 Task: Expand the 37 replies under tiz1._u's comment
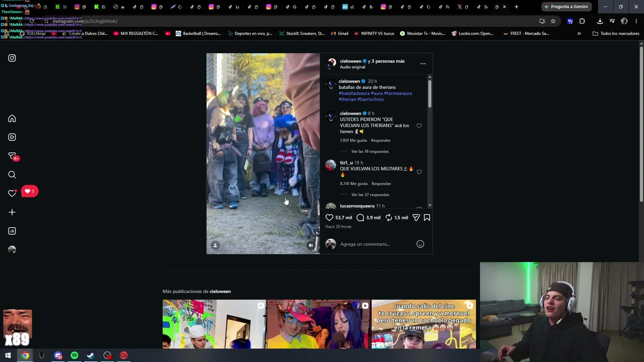click(x=370, y=195)
